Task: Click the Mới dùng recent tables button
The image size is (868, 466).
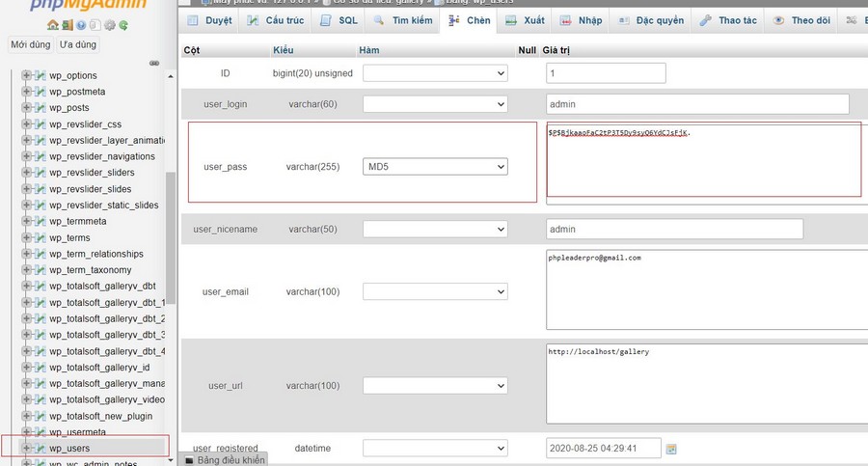Action: tap(30, 44)
